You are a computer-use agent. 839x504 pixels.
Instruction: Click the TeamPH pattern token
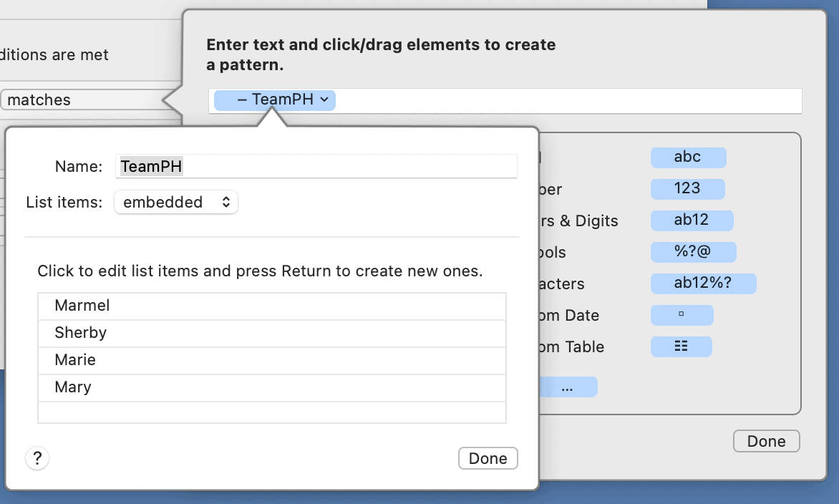[x=274, y=100]
